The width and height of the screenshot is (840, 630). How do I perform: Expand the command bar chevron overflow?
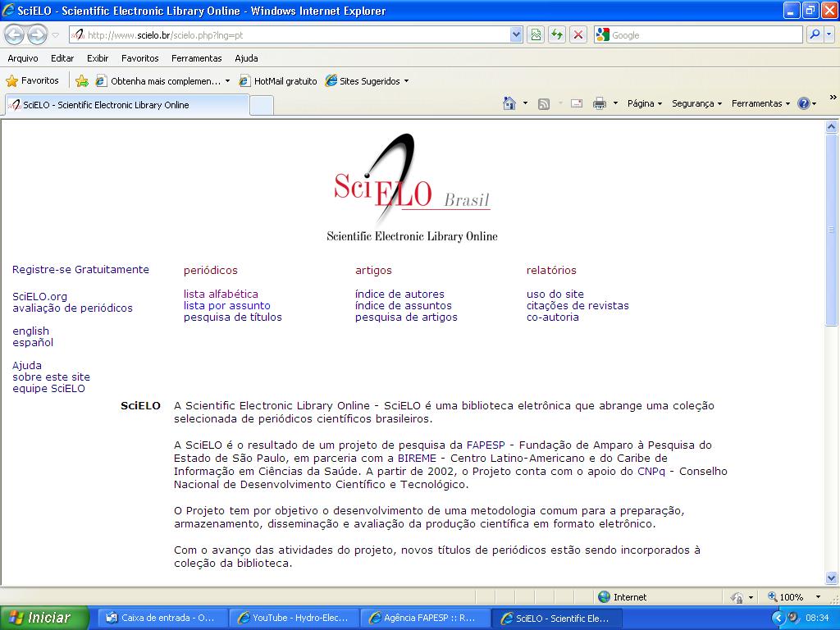[833, 98]
